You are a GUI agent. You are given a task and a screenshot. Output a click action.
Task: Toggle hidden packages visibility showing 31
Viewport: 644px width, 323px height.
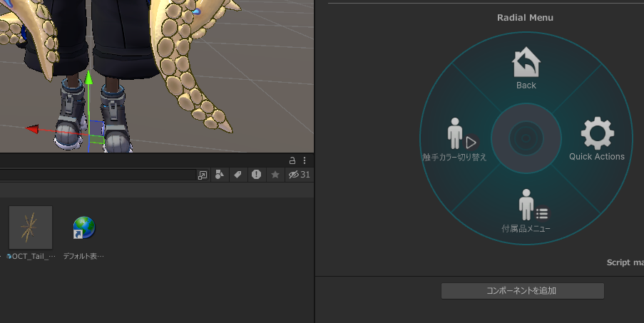click(x=299, y=175)
